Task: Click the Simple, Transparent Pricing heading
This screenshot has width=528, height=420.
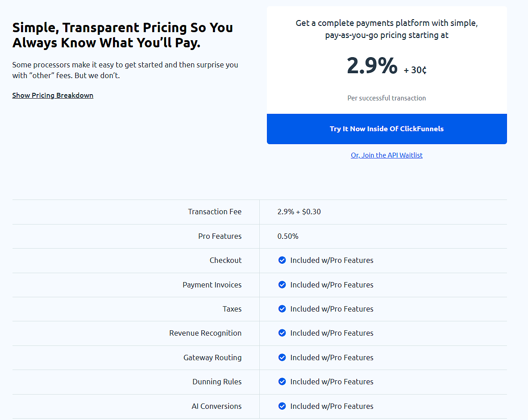Action: click(x=123, y=35)
